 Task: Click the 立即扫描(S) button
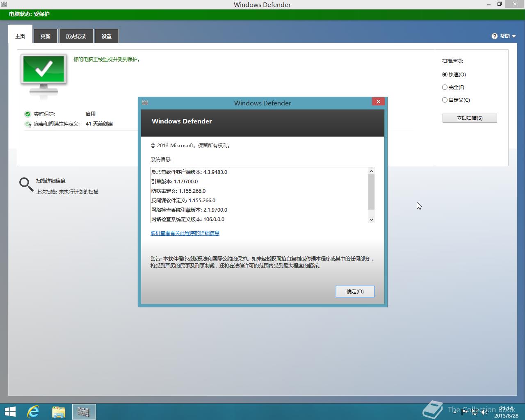[x=470, y=118]
